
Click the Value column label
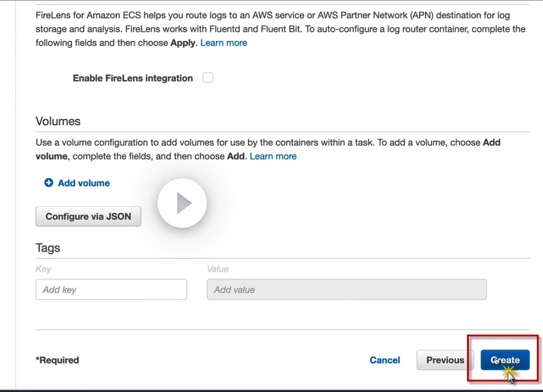coord(218,269)
